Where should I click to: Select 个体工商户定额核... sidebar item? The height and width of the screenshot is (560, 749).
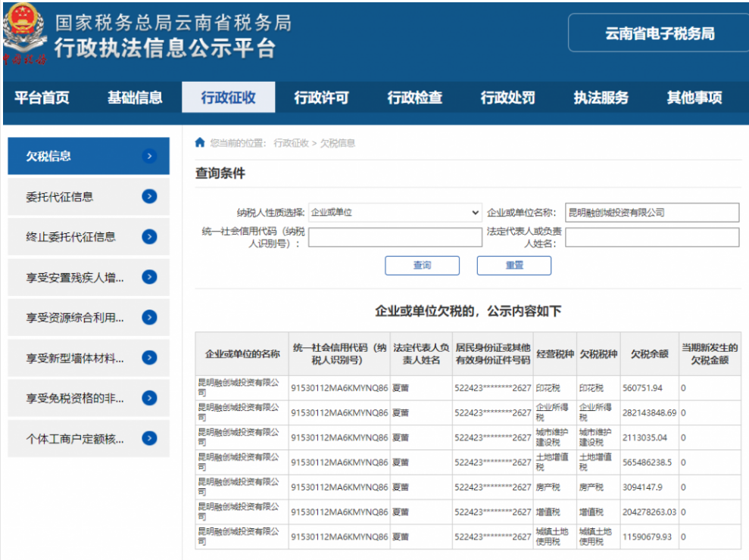(x=89, y=438)
